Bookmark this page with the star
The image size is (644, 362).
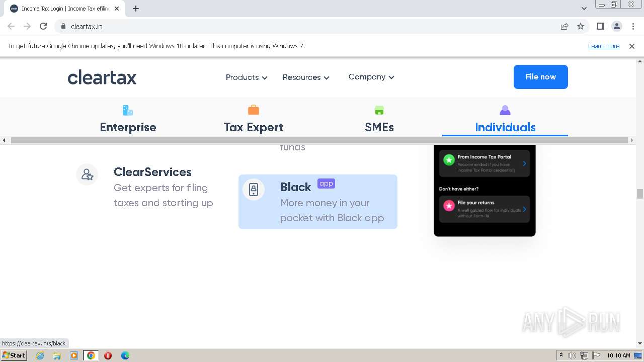(581, 26)
